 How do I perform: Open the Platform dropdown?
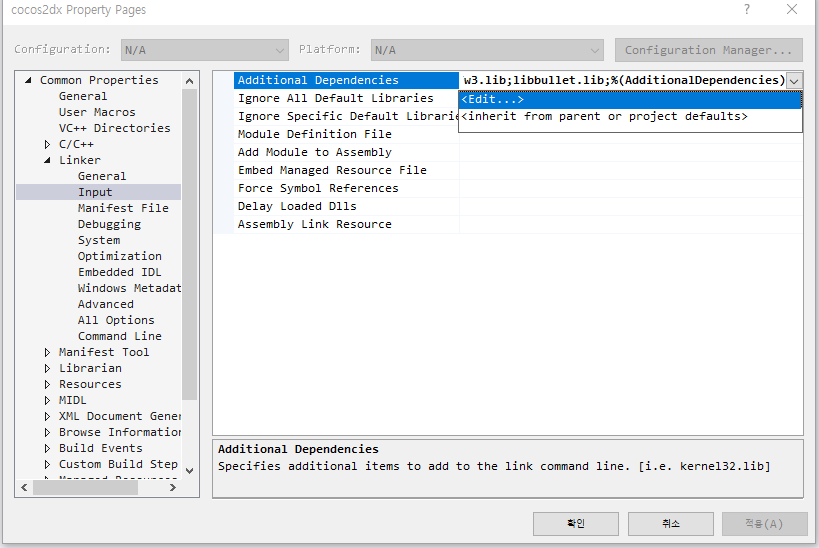pyautogui.click(x=487, y=50)
